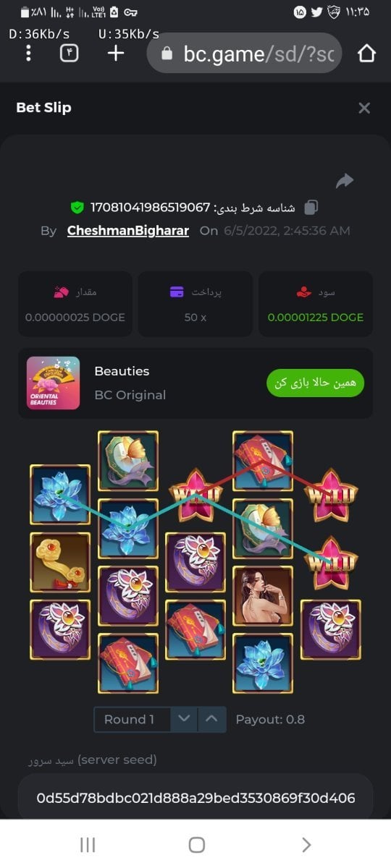Share this bet slip via arrow icon
Viewport: 391px width, 868px height.
(345, 181)
